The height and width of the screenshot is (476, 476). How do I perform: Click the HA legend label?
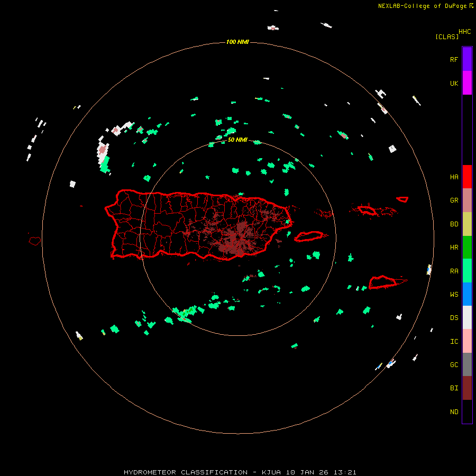454,177
